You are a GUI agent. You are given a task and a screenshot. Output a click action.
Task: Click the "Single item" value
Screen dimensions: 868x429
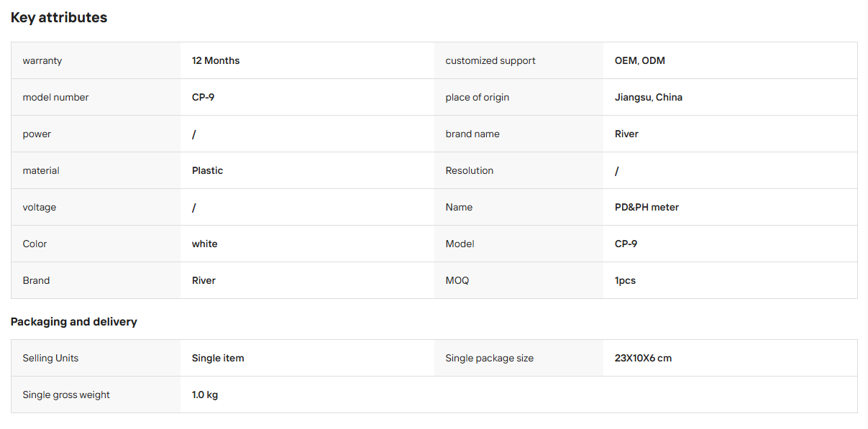pyautogui.click(x=218, y=359)
